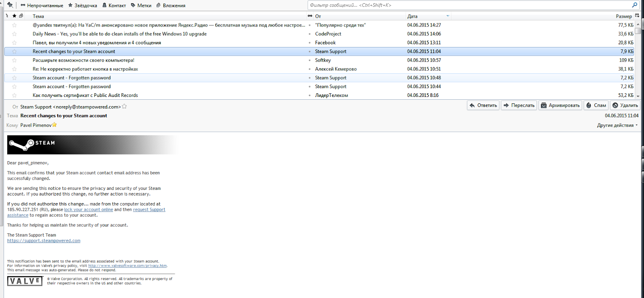
Task: Click the message list scrollbar down arrow
Action: [638, 96]
